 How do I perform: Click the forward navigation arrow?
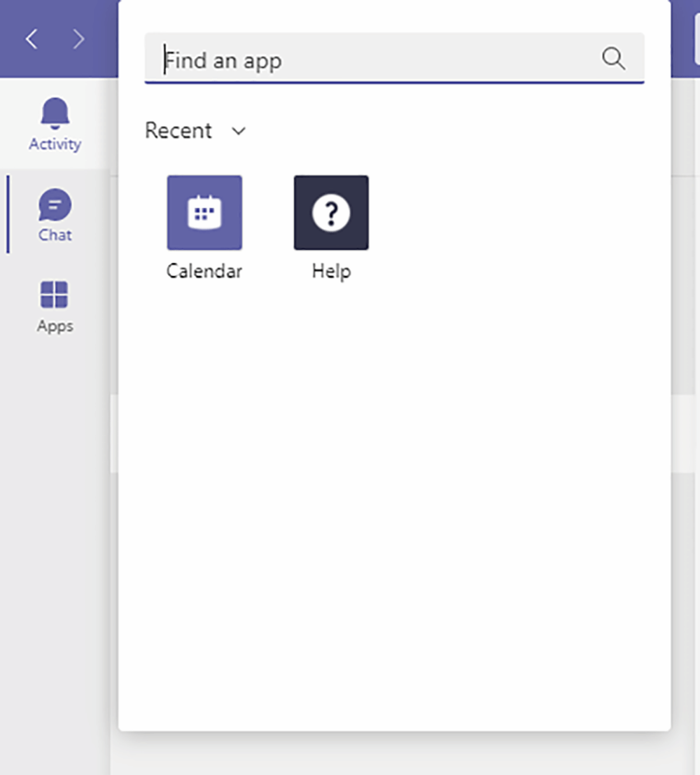click(79, 39)
